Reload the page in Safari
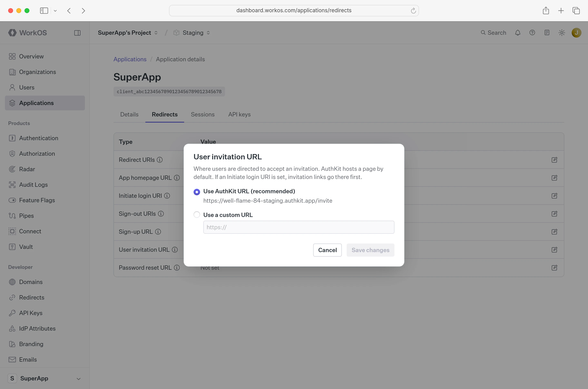This screenshot has height=389, width=588. [413, 10]
